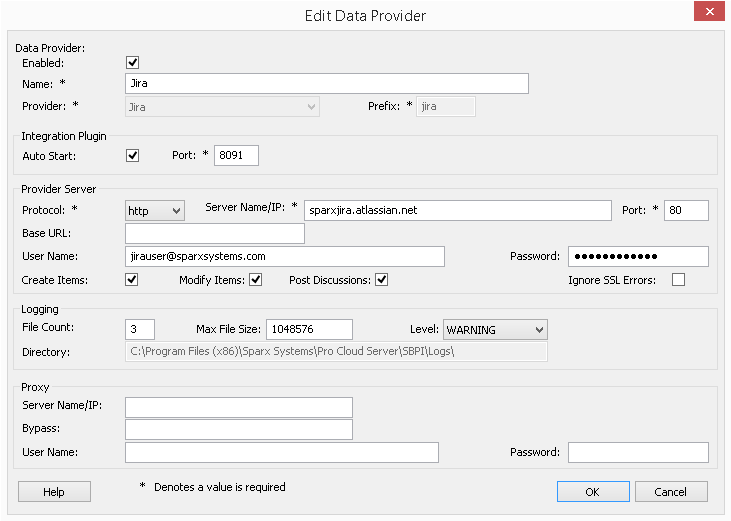
Task: Open Help for this dialog
Action: pyautogui.click(x=54, y=491)
